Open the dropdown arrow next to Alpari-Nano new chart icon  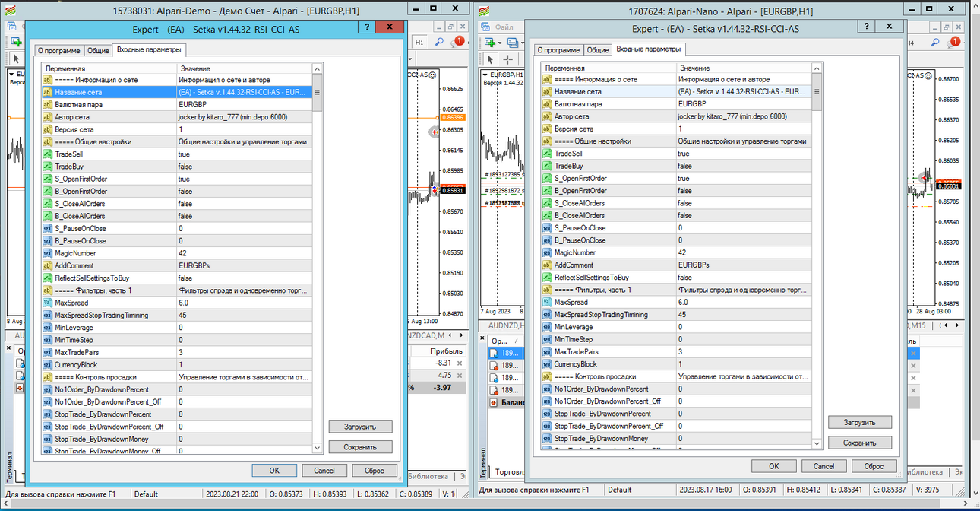(501, 43)
